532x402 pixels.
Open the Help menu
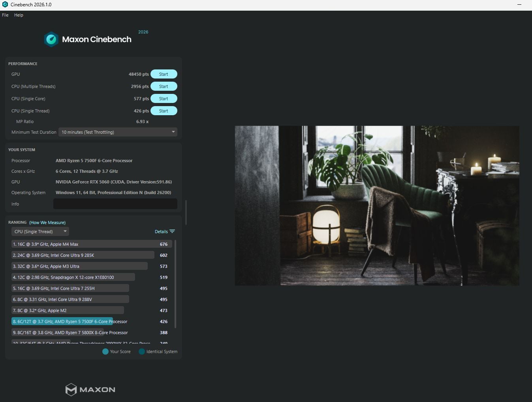19,15
